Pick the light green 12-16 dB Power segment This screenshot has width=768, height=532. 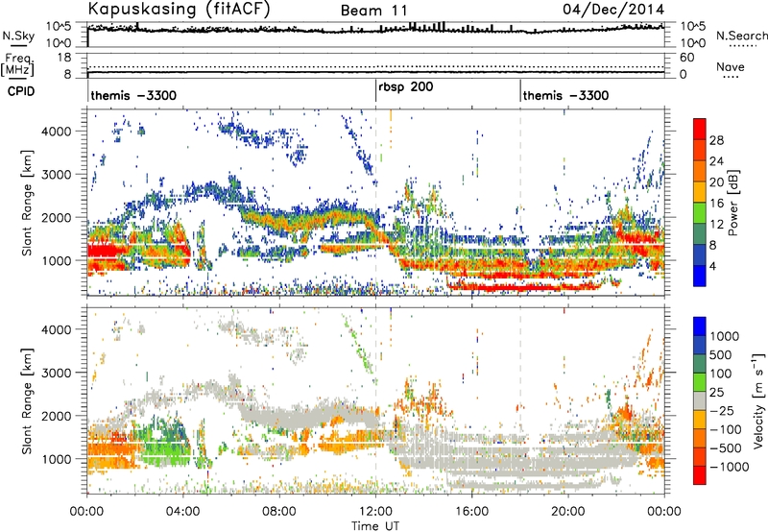click(x=700, y=213)
